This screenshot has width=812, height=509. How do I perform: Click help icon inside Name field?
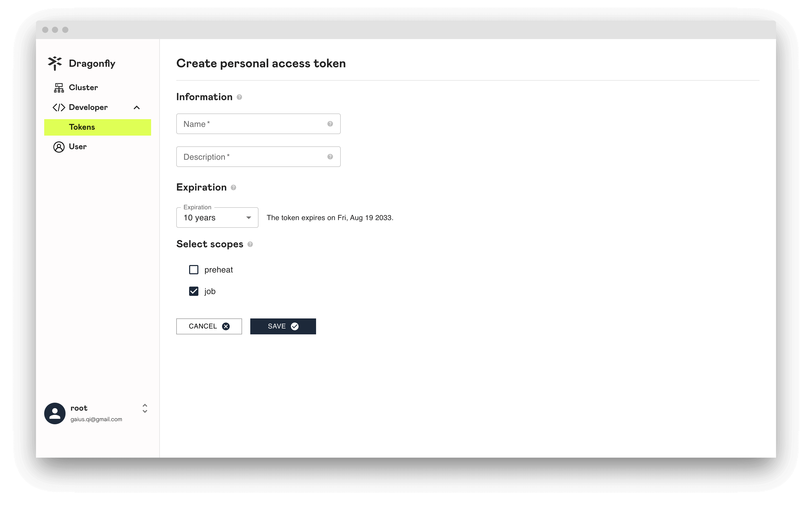click(x=330, y=124)
